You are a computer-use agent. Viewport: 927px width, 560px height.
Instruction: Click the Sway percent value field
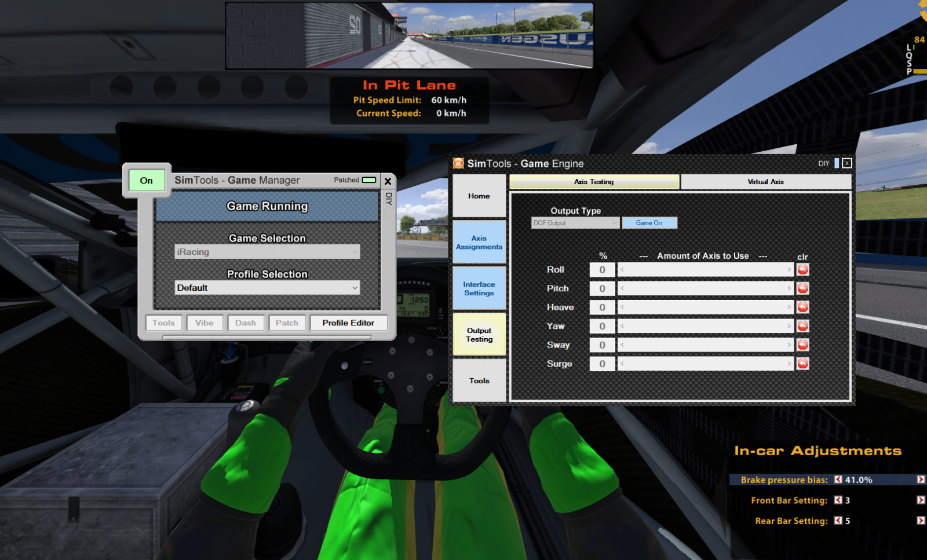[602, 345]
